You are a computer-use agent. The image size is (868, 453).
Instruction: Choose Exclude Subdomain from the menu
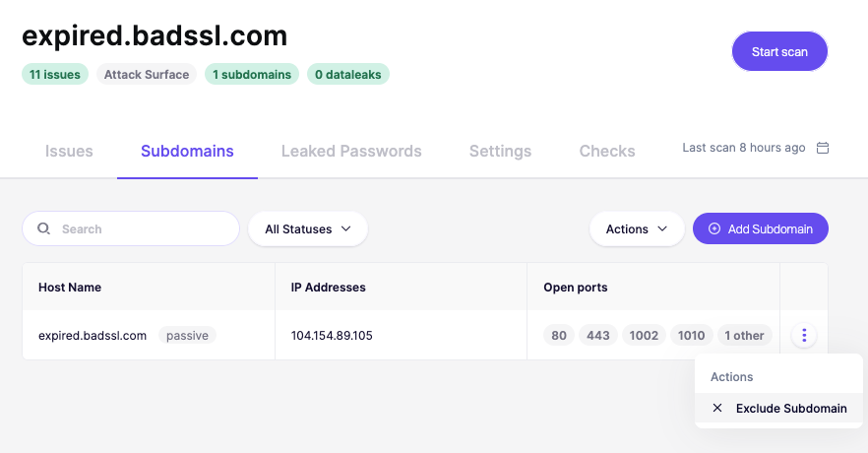coord(790,409)
